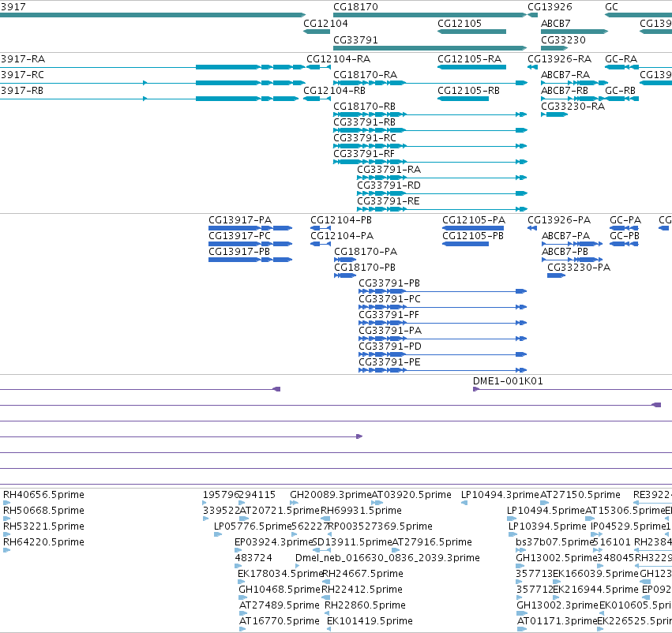The width and height of the screenshot is (672, 633).
Task: Click the CG33791 gene label
Action: click(355, 39)
